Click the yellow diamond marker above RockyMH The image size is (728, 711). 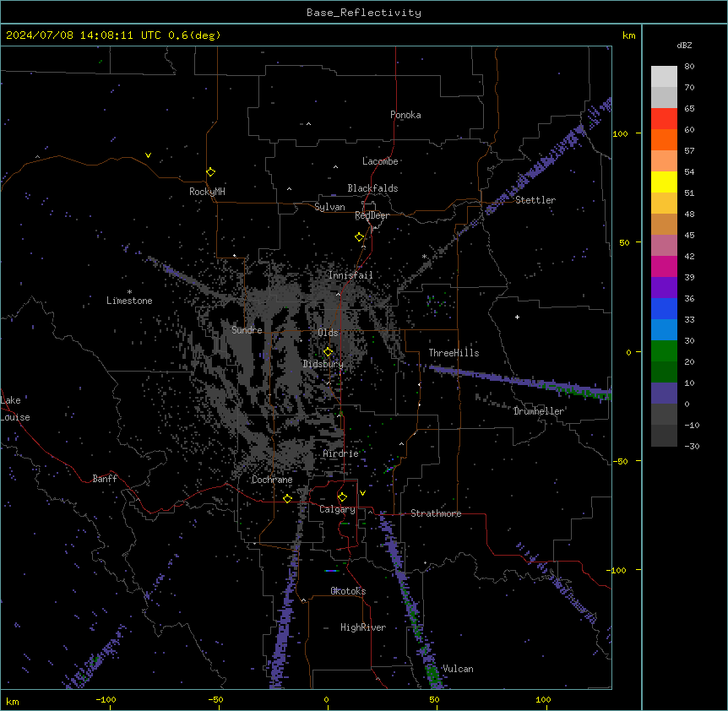click(210, 172)
